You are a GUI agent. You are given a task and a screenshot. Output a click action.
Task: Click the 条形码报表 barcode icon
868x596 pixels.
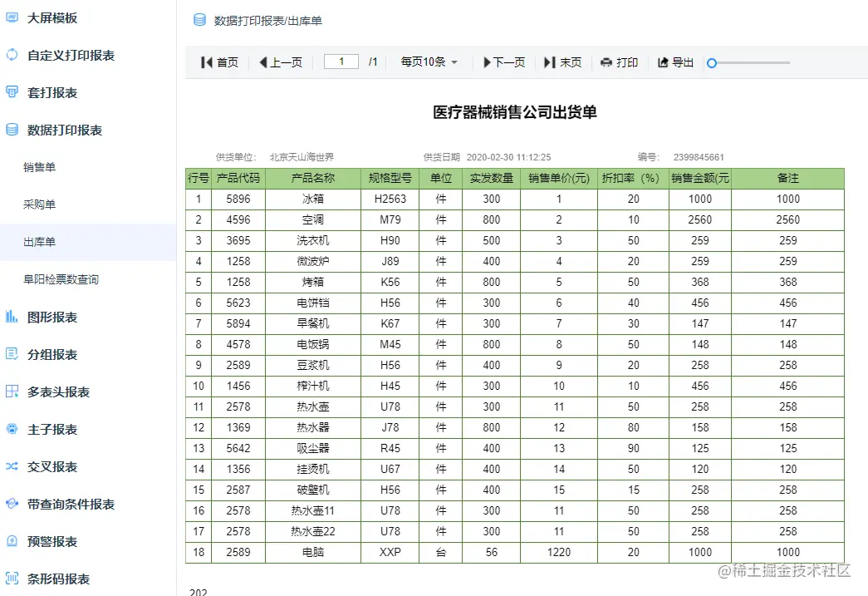pos(12,579)
